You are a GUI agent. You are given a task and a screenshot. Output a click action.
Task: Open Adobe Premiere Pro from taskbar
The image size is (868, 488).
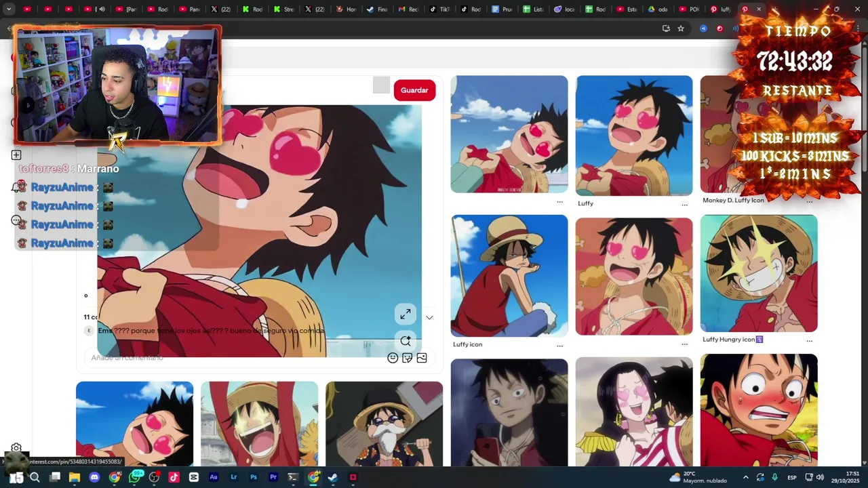coord(273,477)
